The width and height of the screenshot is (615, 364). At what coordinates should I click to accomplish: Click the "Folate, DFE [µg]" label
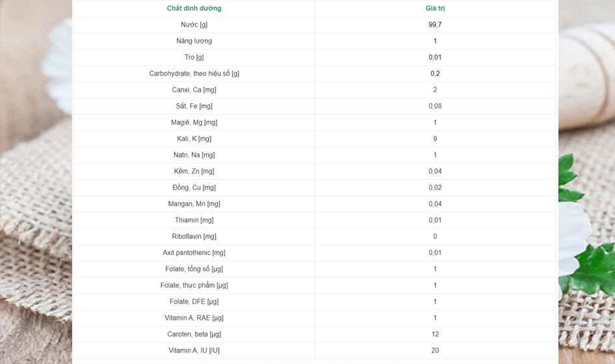[x=194, y=302]
